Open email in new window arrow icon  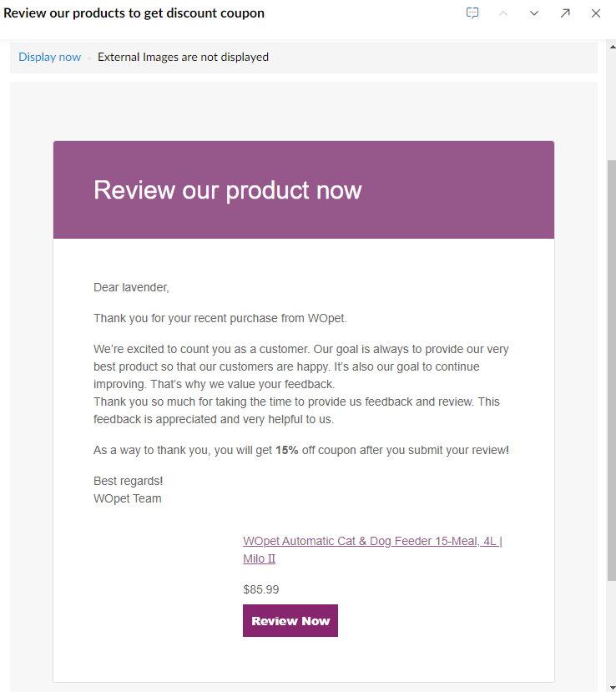click(x=565, y=13)
